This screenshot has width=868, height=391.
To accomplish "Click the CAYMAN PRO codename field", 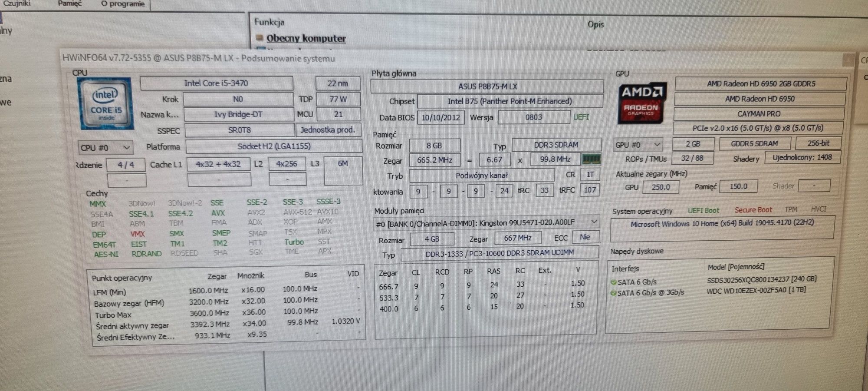I will point(759,114).
